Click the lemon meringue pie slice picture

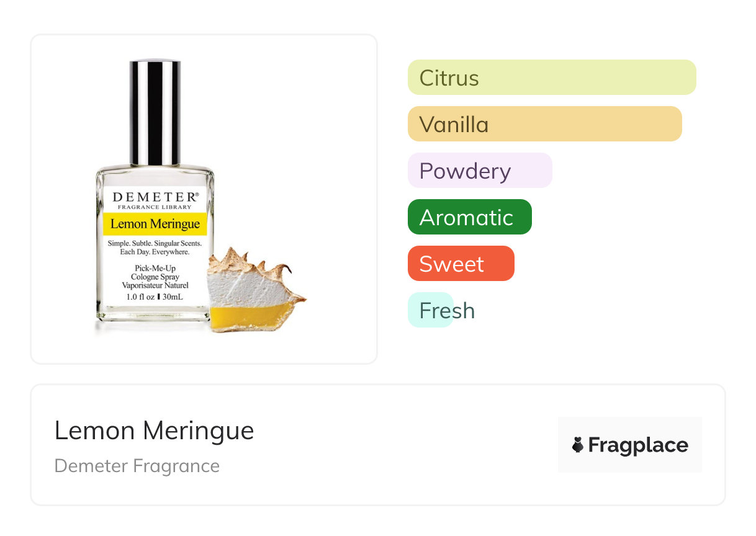[x=257, y=290]
